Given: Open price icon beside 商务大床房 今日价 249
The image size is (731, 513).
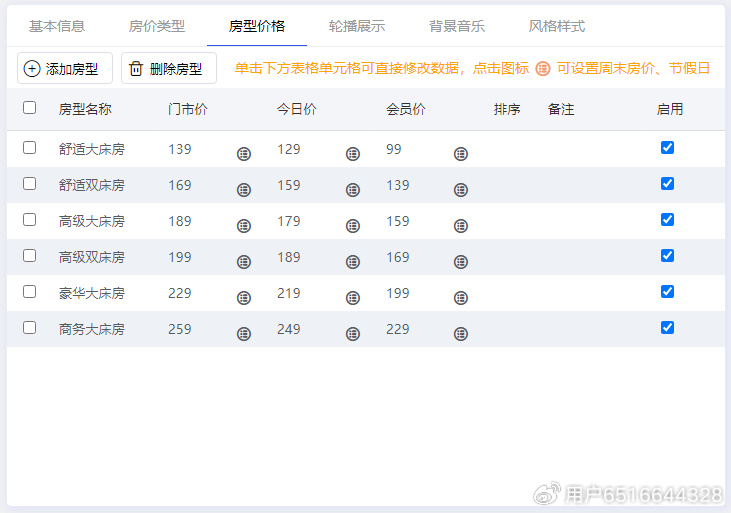Looking at the screenshot, I should [x=353, y=333].
